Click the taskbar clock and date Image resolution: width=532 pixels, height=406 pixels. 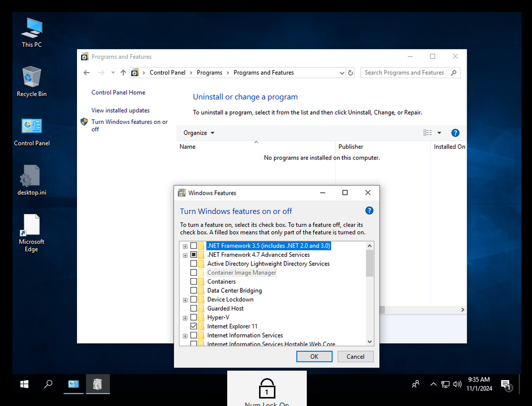coord(479,384)
